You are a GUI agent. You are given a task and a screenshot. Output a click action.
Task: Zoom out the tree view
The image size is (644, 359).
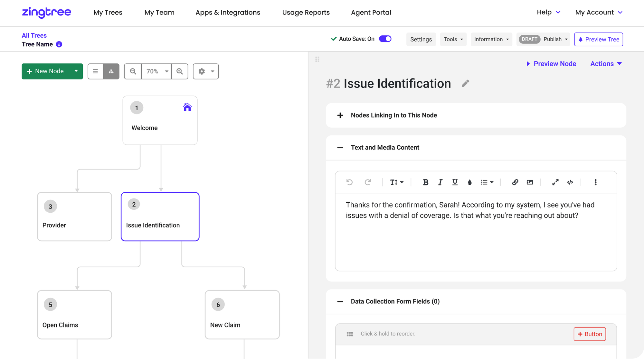tap(133, 71)
